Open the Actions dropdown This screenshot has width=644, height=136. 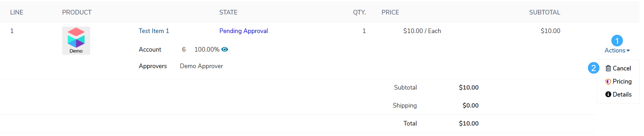pos(617,50)
